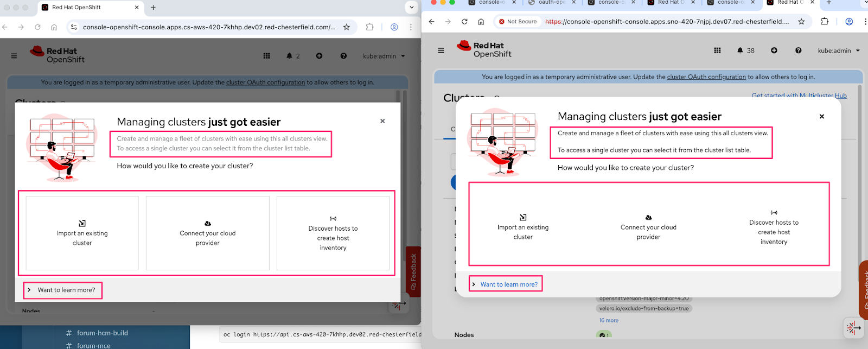Open application launcher grid in left window
This screenshot has height=349, width=868.
(267, 56)
